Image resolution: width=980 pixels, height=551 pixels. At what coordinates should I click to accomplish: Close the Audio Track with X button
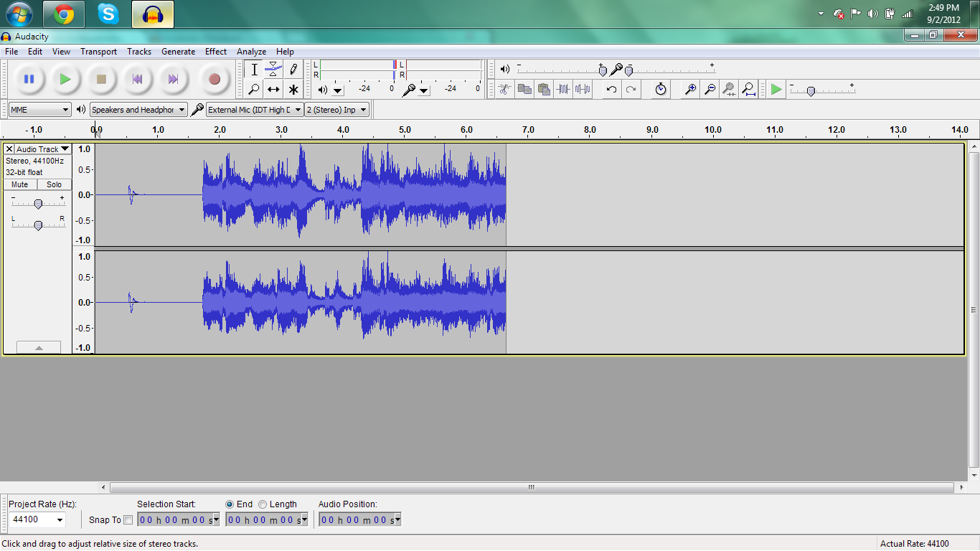[9, 149]
